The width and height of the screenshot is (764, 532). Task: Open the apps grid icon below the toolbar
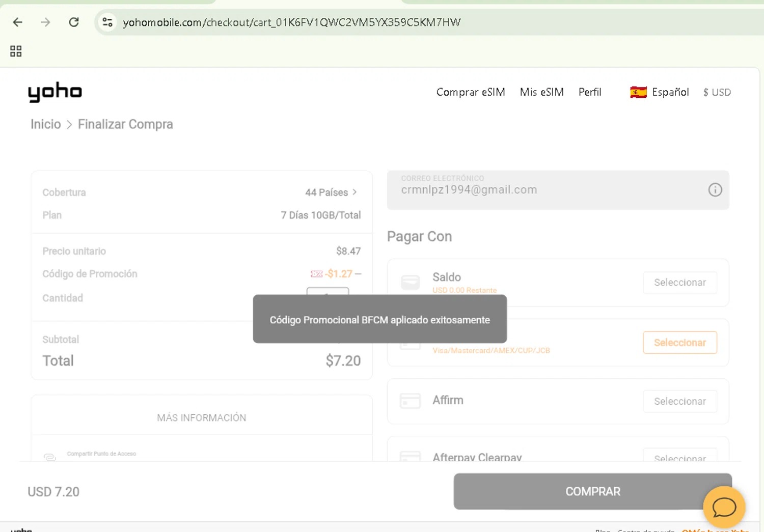(16, 51)
